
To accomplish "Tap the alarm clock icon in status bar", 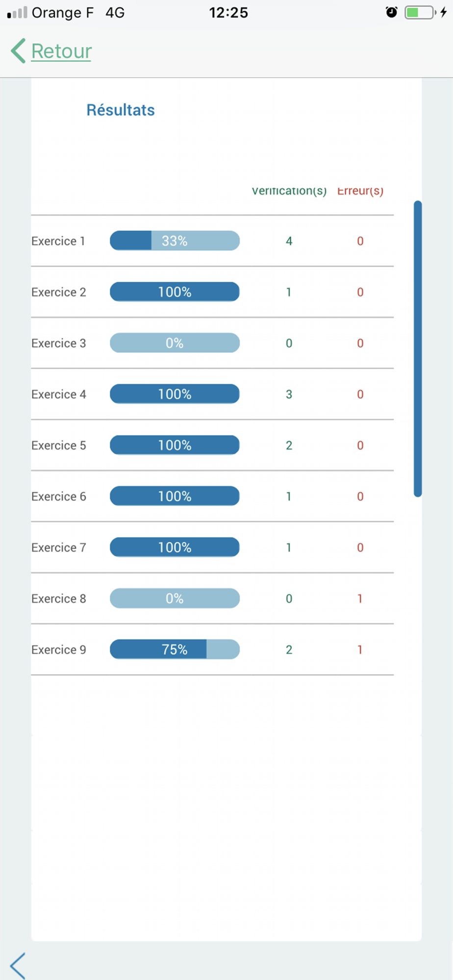I will tap(392, 12).
